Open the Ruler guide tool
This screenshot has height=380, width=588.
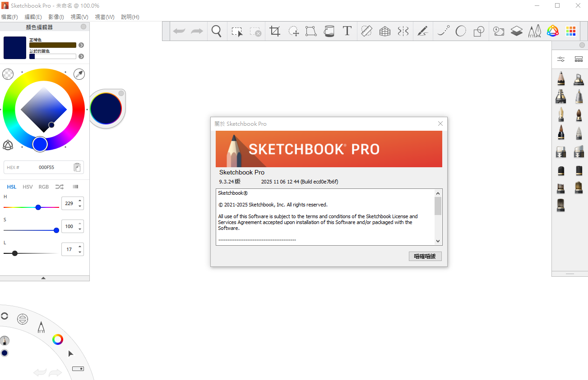tap(366, 31)
